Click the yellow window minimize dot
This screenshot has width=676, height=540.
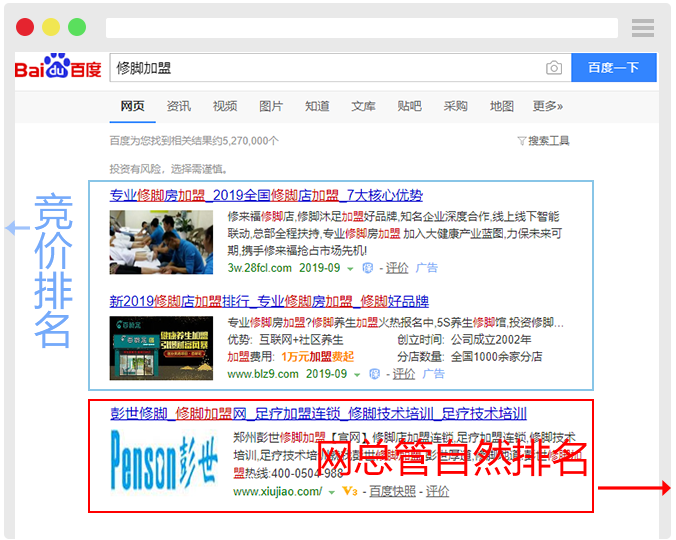(51, 27)
